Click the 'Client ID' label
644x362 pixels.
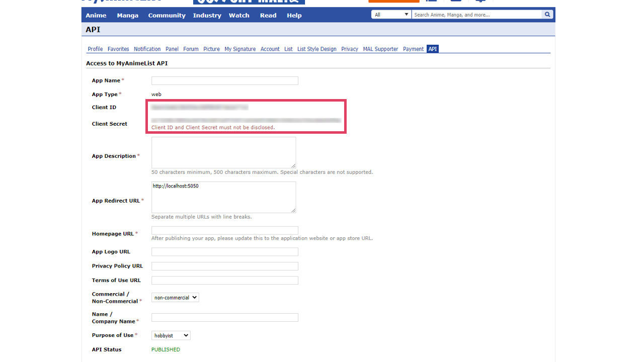104,108
